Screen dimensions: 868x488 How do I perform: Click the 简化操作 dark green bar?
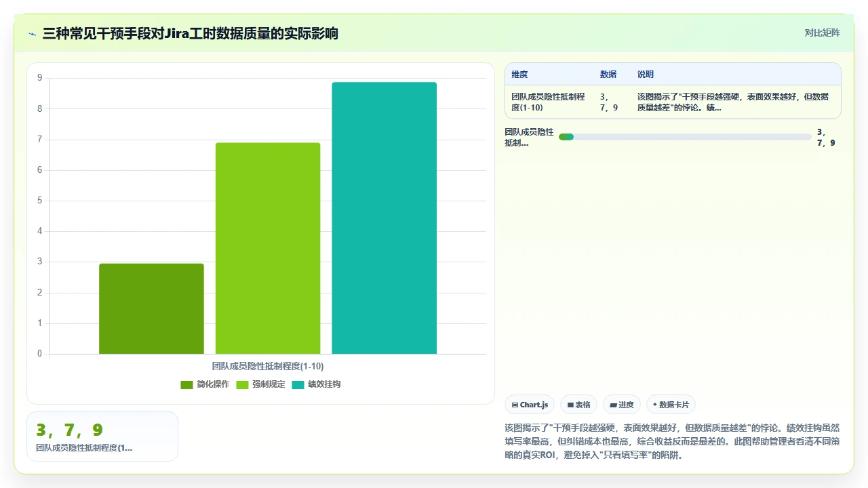[x=151, y=308]
